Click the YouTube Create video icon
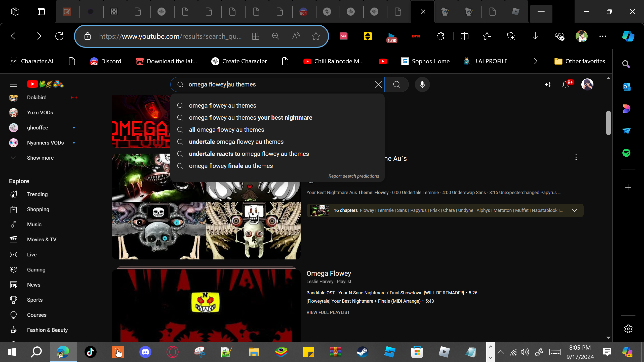644x362 pixels. (x=547, y=84)
